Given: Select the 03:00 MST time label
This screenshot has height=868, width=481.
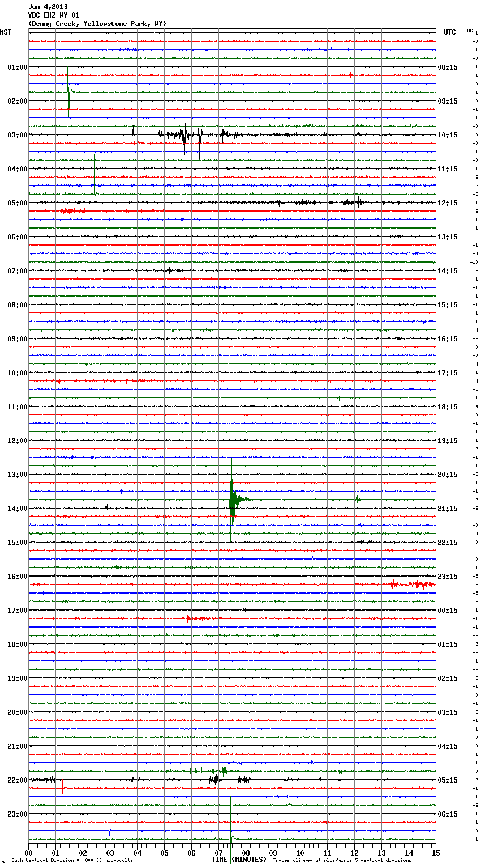Looking at the screenshot, I should pos(18,135).
